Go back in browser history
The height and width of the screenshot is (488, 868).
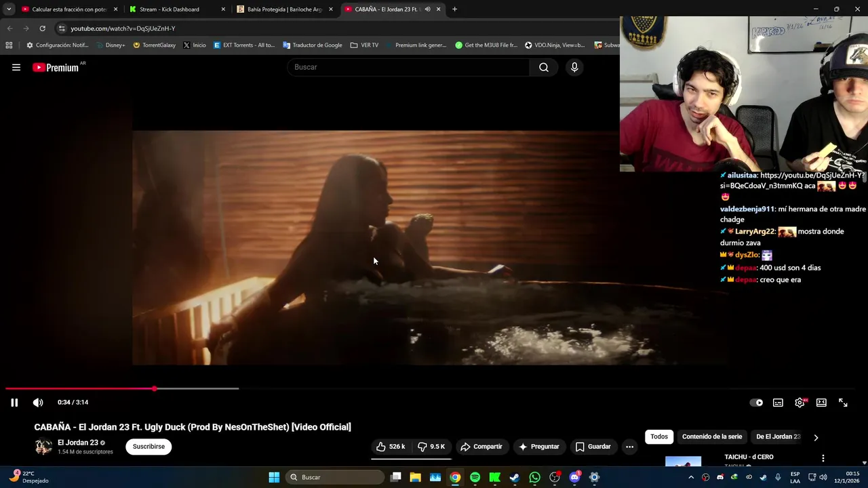[x=9, y=28]
